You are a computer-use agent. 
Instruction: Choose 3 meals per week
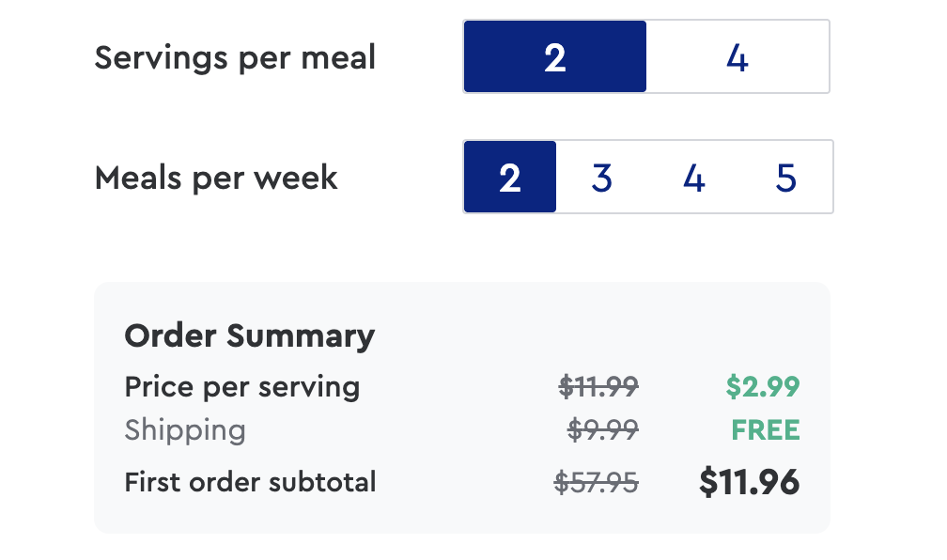(601, 177)
